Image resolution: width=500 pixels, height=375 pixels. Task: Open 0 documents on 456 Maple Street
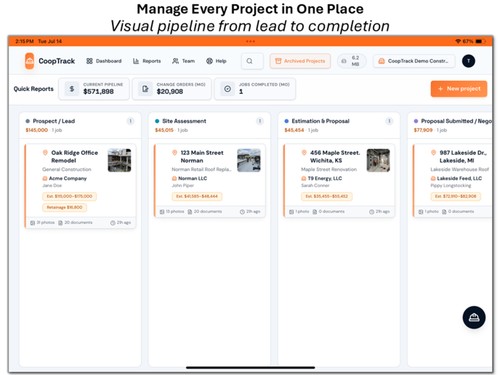tap(329, 212)
